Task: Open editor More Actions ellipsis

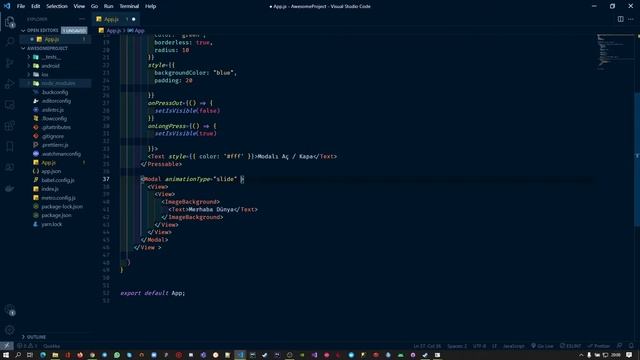Action: pyautogui.click(x=631, y=19)
